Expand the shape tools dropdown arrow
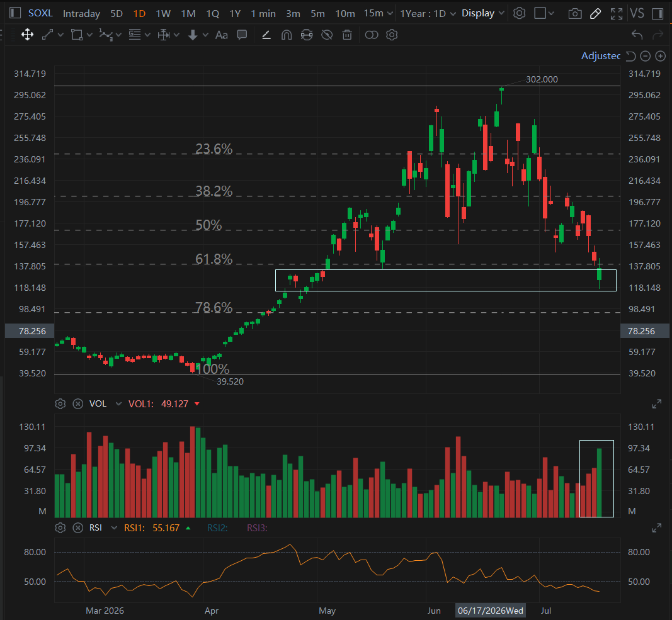The width and height of the screenshot is (672, 620). [89, 35]
